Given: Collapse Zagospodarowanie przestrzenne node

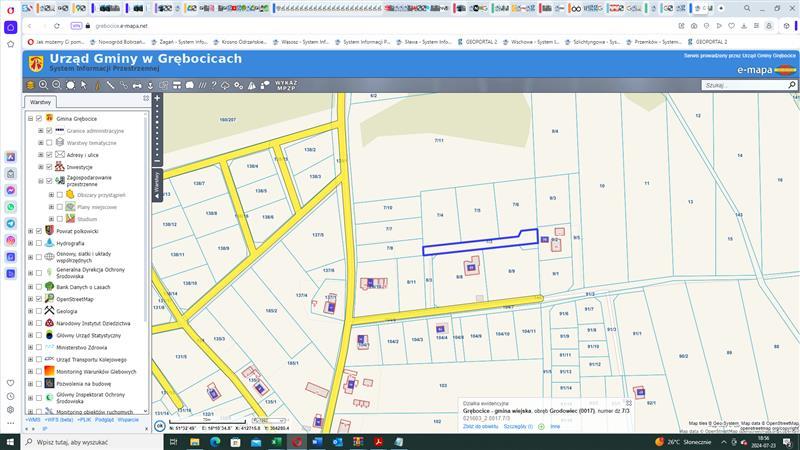Looking at the screenshot, I should [x=41, y=181].
